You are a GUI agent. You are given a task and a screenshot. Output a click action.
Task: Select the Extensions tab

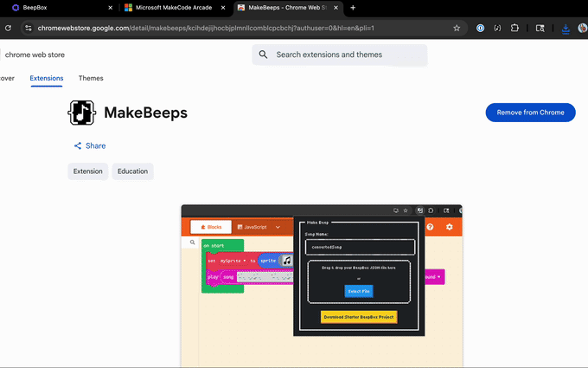click(x=47, y=78)
